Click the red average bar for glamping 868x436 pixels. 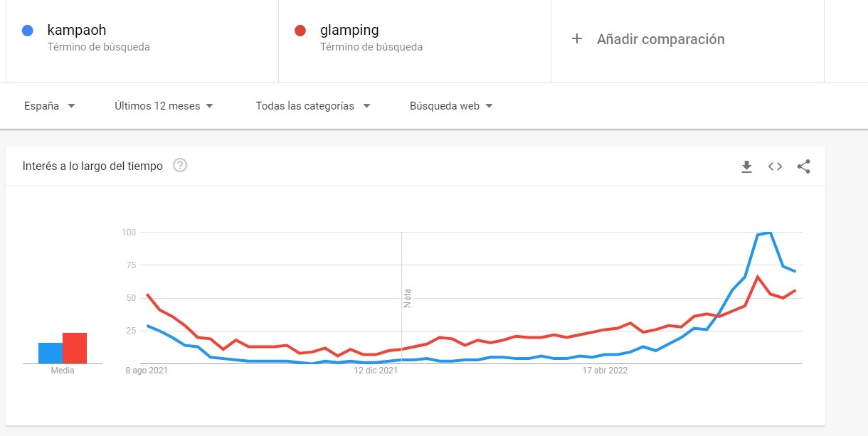pos(74,348)
